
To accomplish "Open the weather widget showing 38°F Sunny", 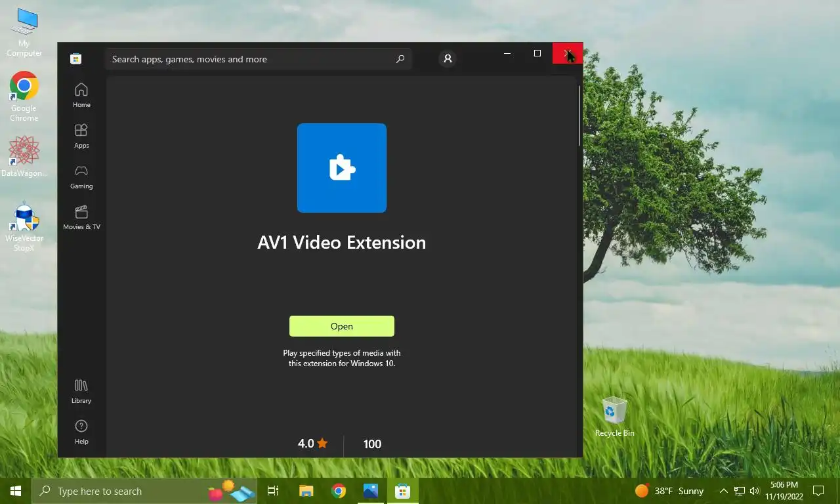I will [x=669, y=491].
